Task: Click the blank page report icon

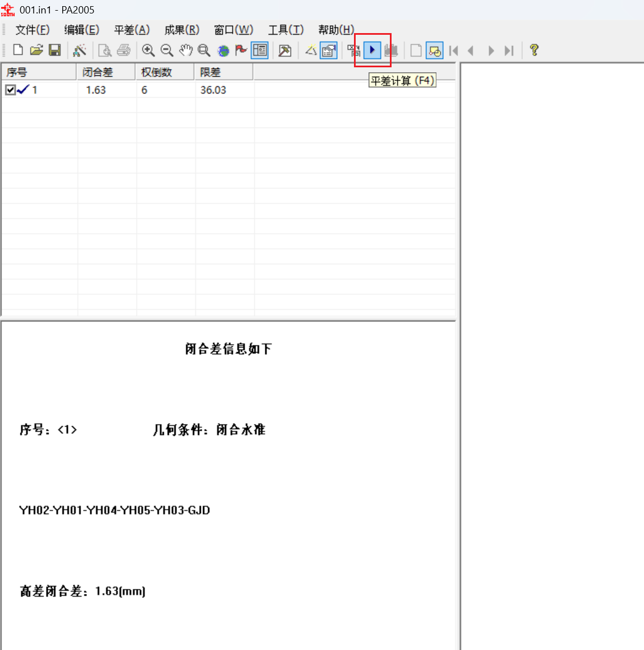Action: 416,50
